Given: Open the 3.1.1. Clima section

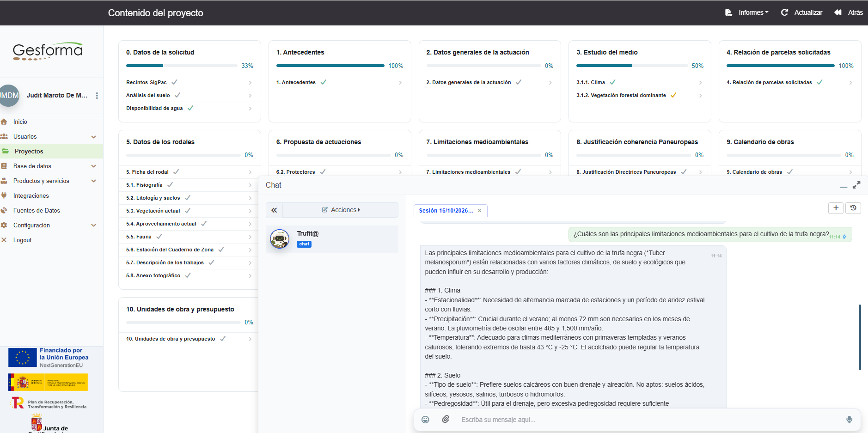Looking at the screenshot, I should pyautogui.click(x=640, y=82).
